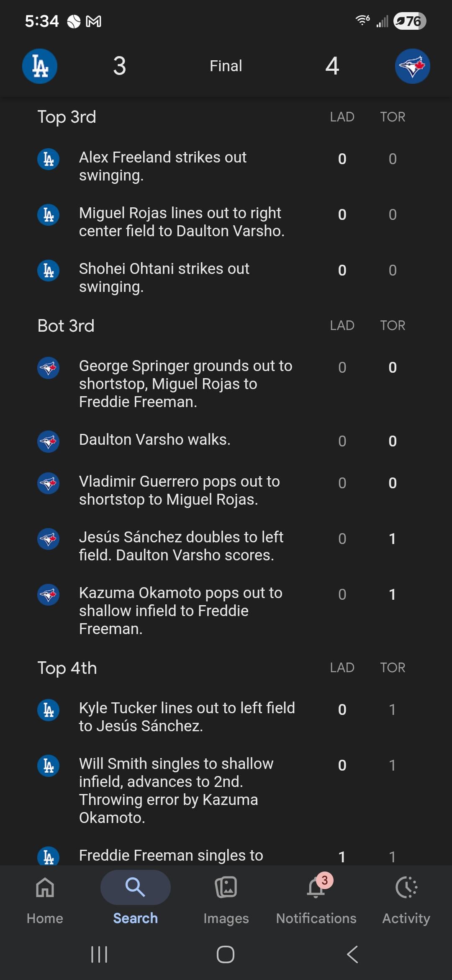Select Jesús Sánchez doubles play entry
The image size is (452, 980).
click(x=181, y=546)
